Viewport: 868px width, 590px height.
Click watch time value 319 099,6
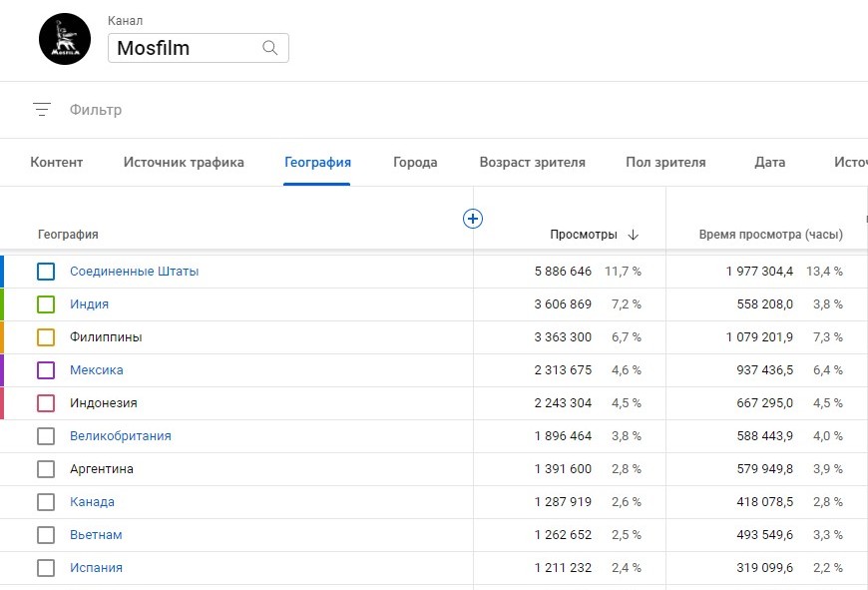click(x=765, y=568)
